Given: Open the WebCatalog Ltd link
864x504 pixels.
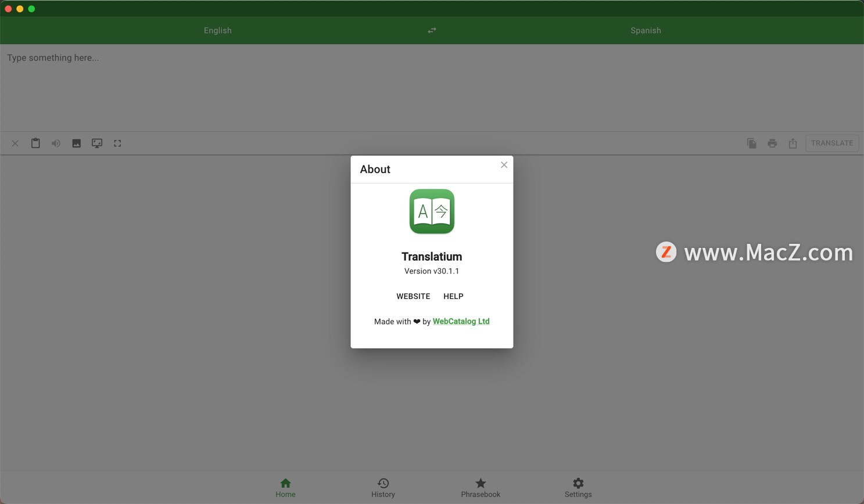Looking at the screenshot, I should [x=461, y=321].
